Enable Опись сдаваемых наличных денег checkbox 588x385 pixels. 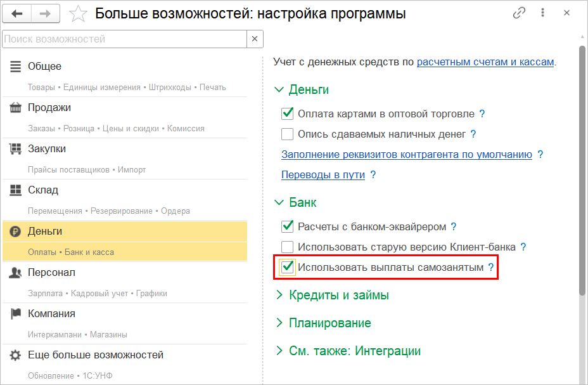pos(287,134)
